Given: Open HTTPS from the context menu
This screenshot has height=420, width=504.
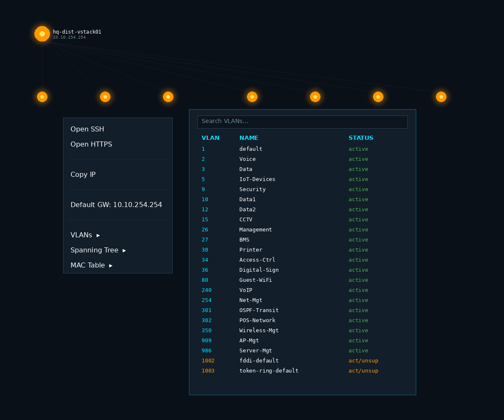Looking at the screenshot, I should (91, 144).
